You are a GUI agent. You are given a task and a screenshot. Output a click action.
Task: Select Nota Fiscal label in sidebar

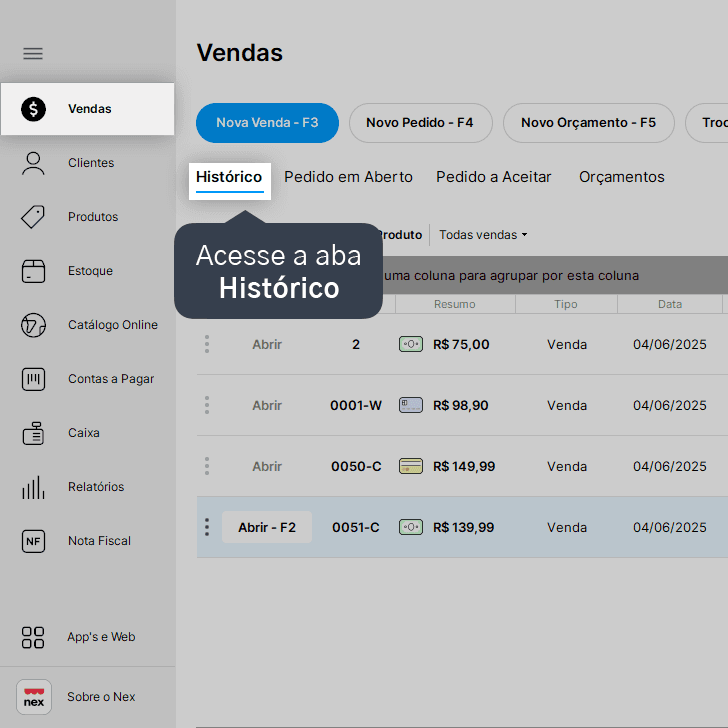[99, 541]
